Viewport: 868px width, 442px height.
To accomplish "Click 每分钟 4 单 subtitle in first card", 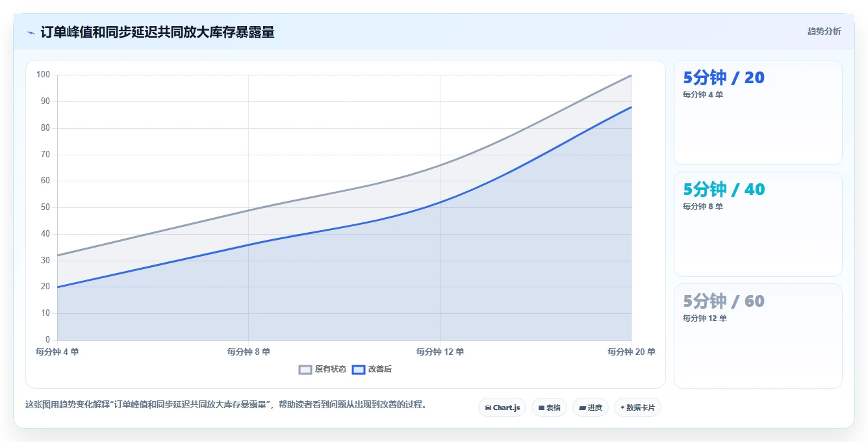I will [703, 94].
